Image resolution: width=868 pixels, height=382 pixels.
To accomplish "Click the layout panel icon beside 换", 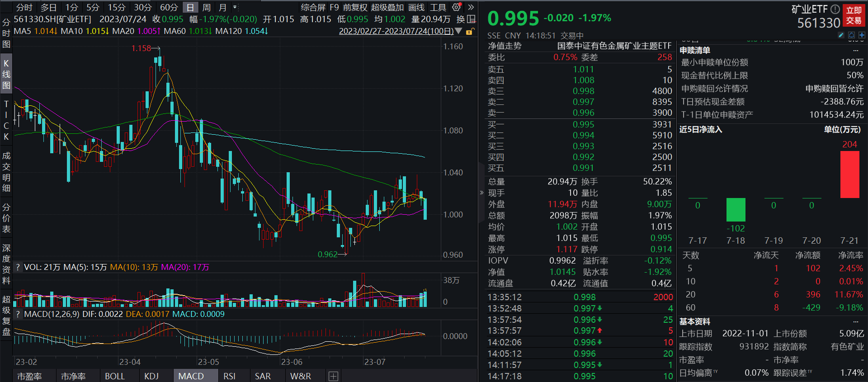I will [x=471, y=19].
